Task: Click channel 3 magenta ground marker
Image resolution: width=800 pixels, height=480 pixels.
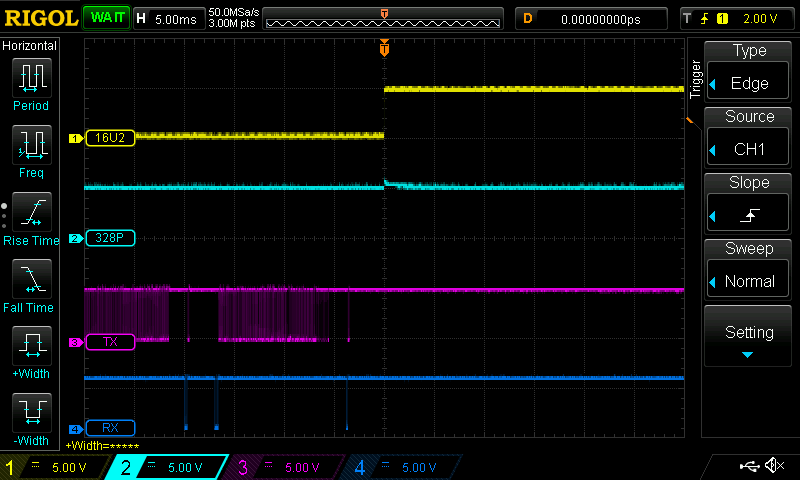Action: [x=76, y=342]
